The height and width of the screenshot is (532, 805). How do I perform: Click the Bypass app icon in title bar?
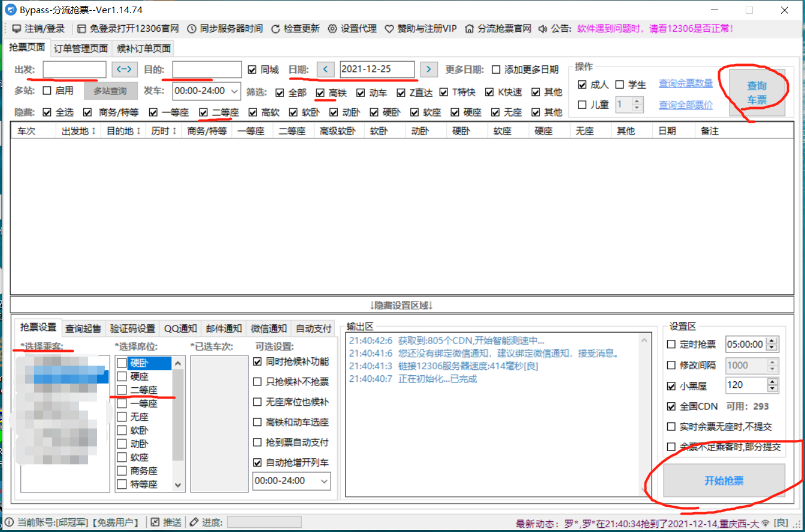(10, 10)
